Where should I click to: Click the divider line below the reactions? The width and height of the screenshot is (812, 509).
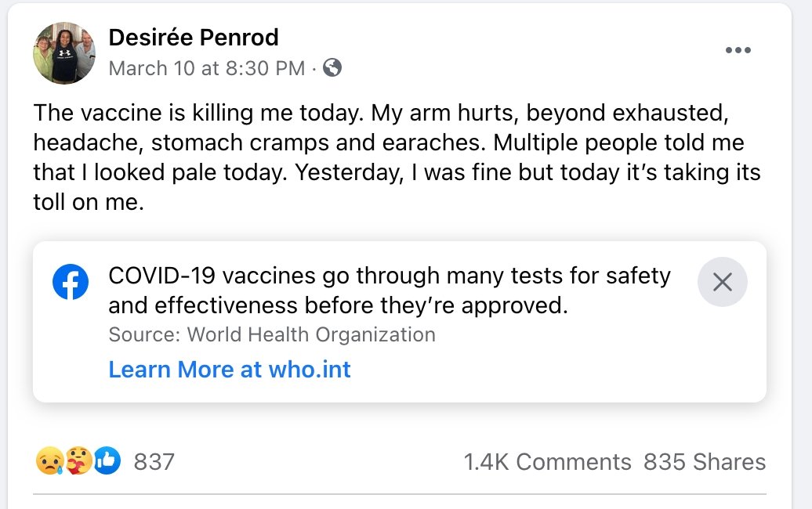pyautogui.click(x=400, y=494)
